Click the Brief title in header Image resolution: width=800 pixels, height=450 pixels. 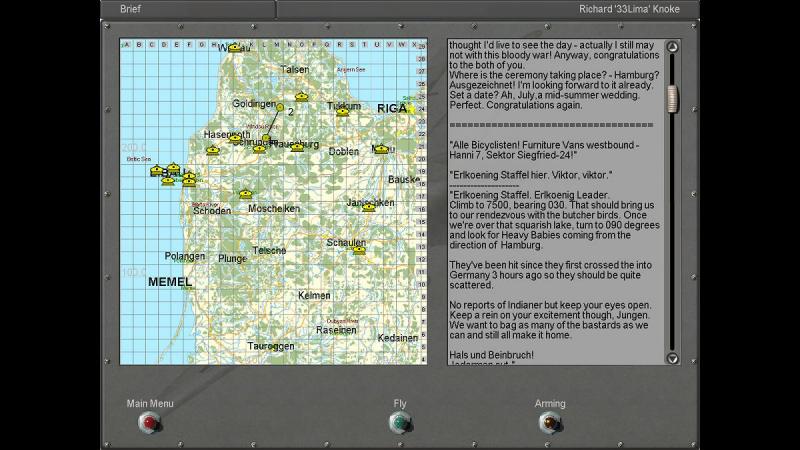tap(130, 9)
